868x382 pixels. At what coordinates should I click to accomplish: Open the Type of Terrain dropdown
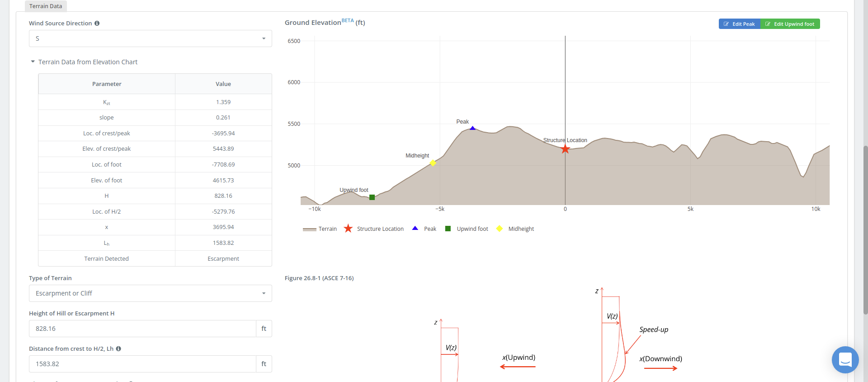pyautogui.click(x=151, y=293)
